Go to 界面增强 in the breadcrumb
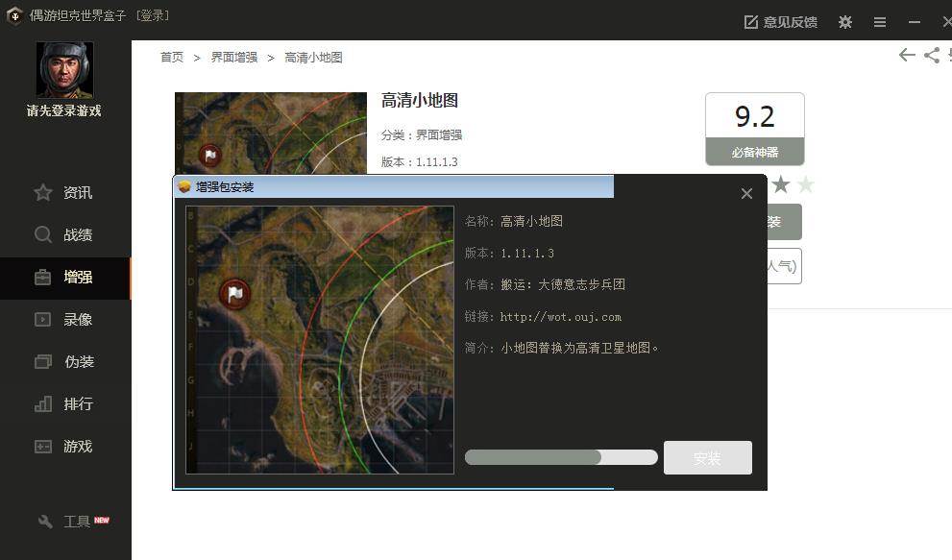952x560 pixels. tap(234, 57)
